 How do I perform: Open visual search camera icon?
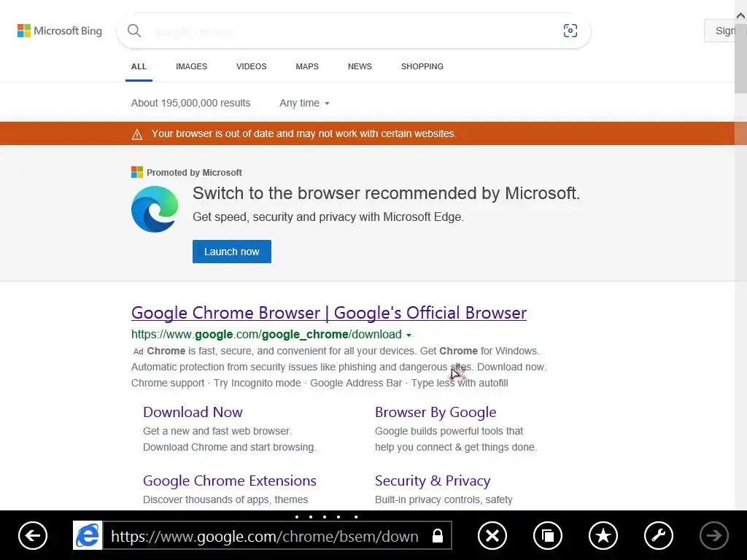(570, 31)
